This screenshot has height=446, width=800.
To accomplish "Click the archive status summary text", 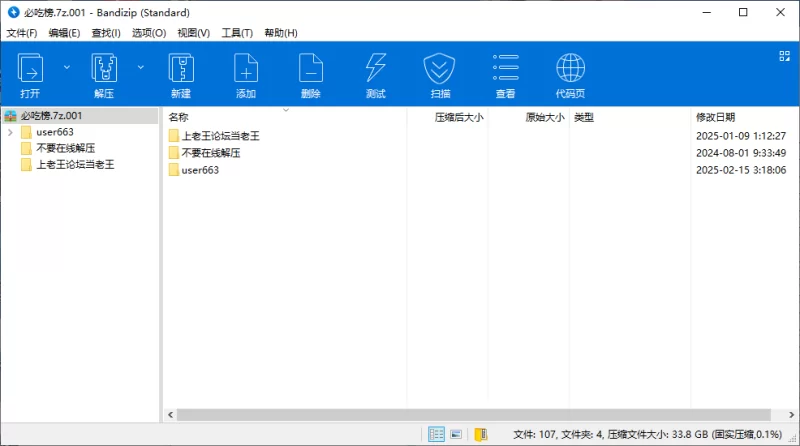I will coord(647,434).
